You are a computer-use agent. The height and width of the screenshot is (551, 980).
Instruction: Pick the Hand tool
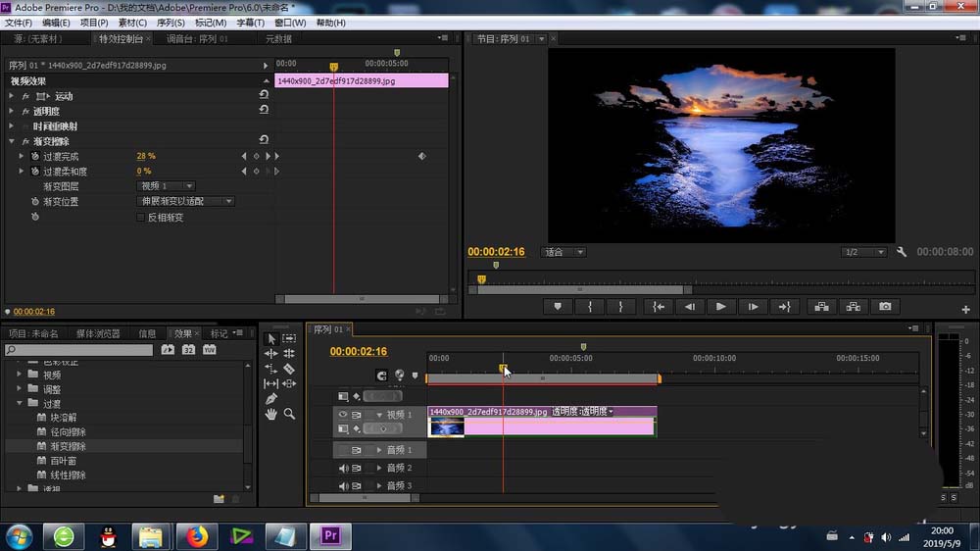pos(271,414)
